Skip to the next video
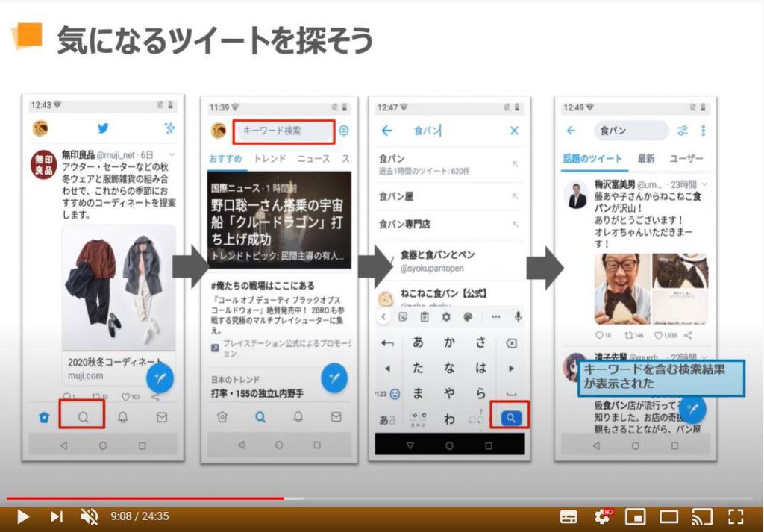Screen dimensions: 764x532 point(57,516)
